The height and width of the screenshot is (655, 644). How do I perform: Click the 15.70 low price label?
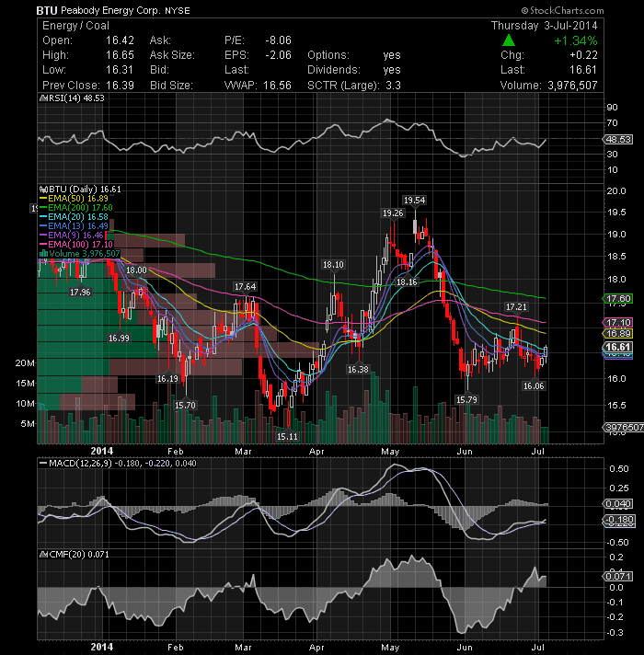[185, 405]
